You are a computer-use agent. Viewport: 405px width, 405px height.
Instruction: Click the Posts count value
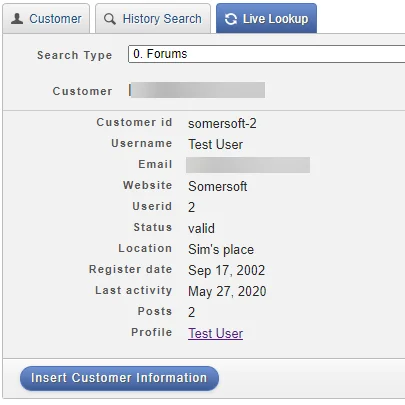coord(191,312)
